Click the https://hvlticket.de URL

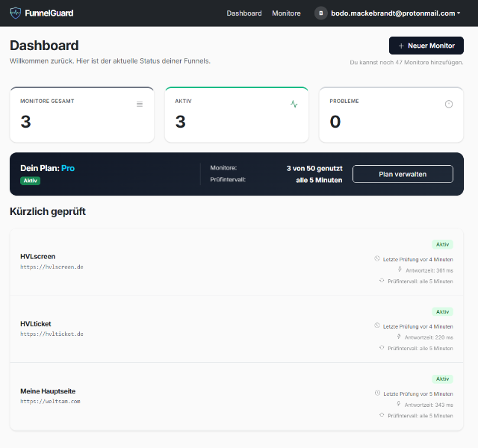[52, 334]
